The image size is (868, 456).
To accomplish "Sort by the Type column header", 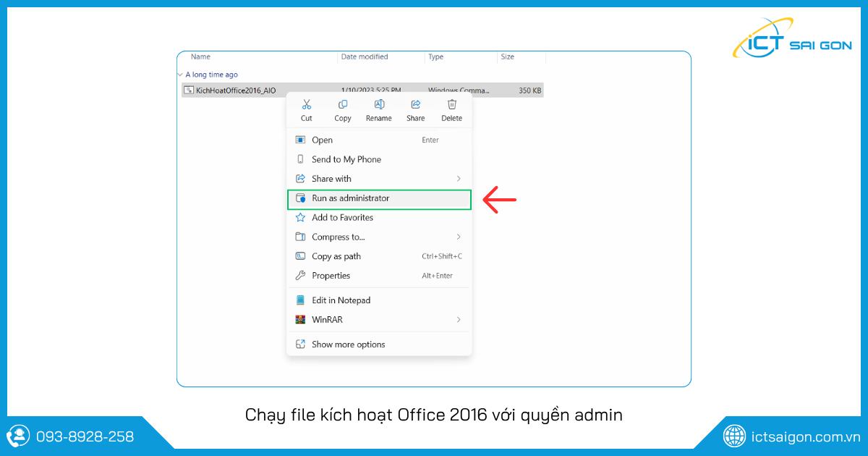I will tap(435, 56).
